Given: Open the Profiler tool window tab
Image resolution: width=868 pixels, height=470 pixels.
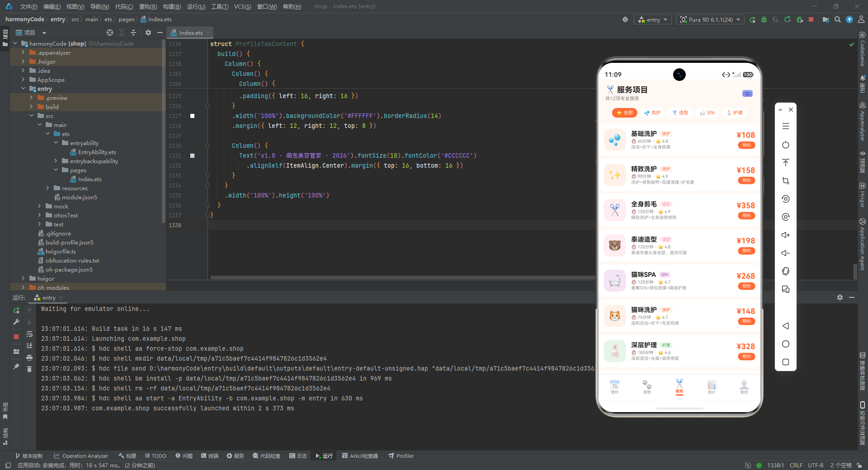Looking at the screenshot, I should pyautogui.click(x=401, y=456).
